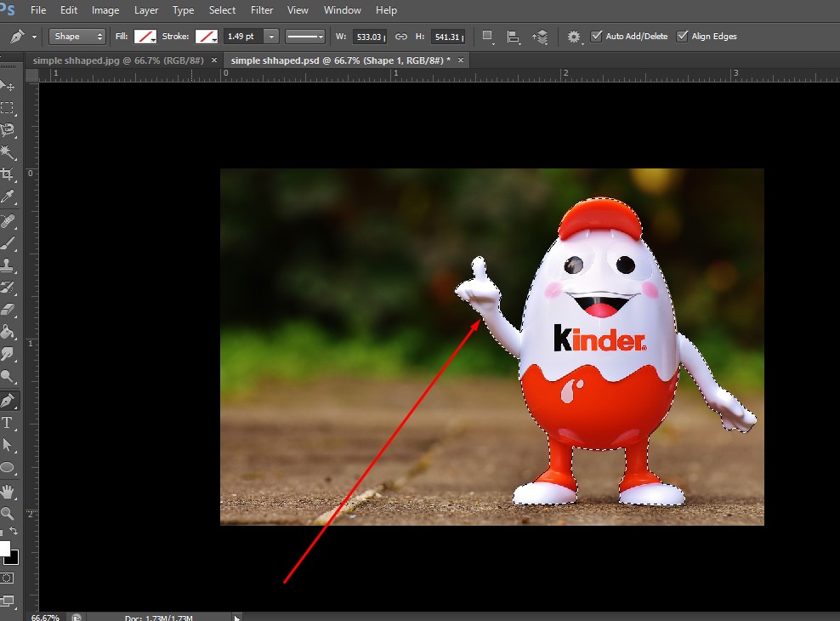
Task: Click the foreground color swatch
Action: (4, 548)
